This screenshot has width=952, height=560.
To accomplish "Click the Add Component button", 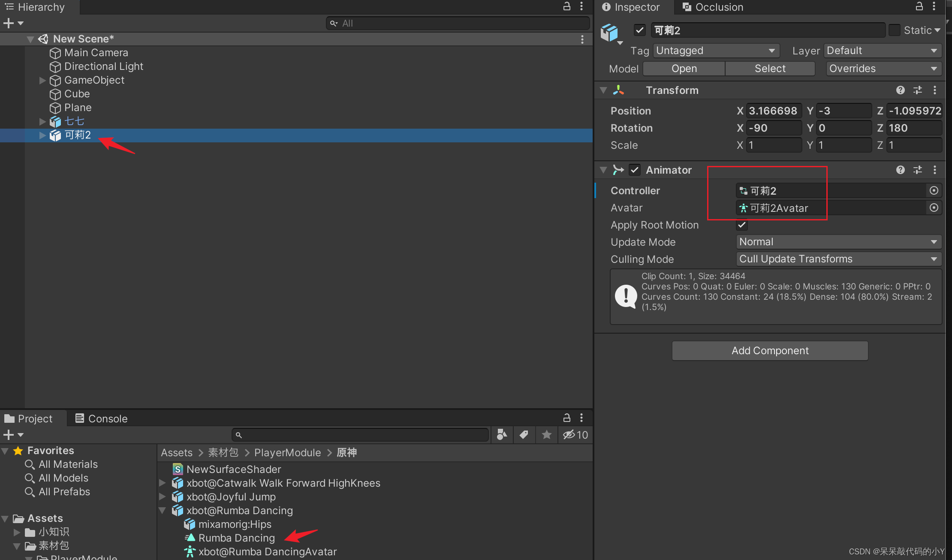I will [x=770, y=350].
